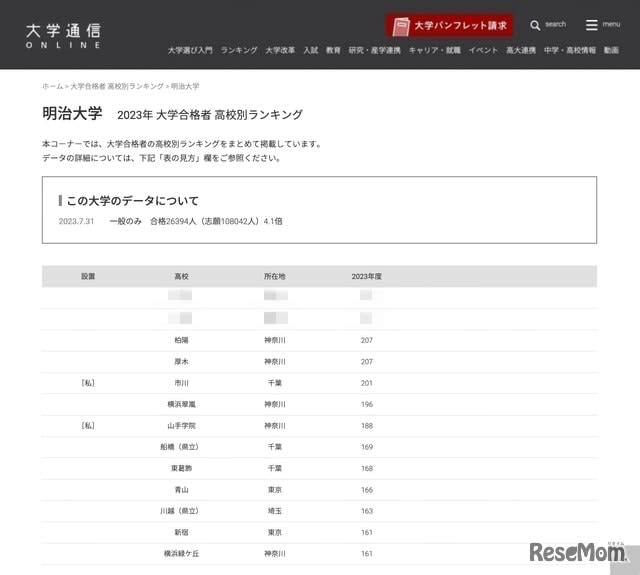Open 動画 in the navigation bar

point(611,50)
